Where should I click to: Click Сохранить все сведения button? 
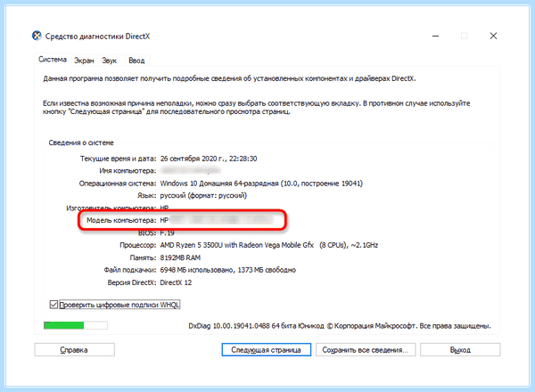pos(366,350)
